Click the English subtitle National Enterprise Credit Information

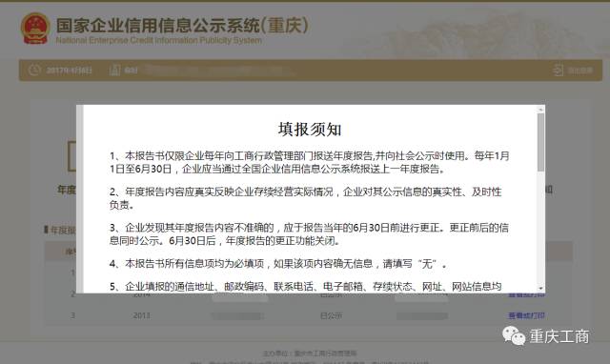point(159,40)
